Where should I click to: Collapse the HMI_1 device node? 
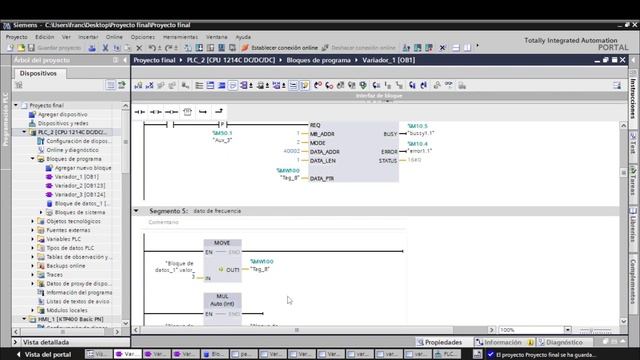tap(24, 319)
